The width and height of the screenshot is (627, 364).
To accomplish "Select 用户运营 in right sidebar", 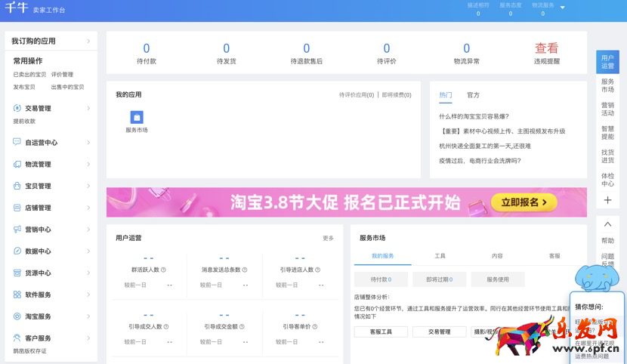I will point(607,62).
